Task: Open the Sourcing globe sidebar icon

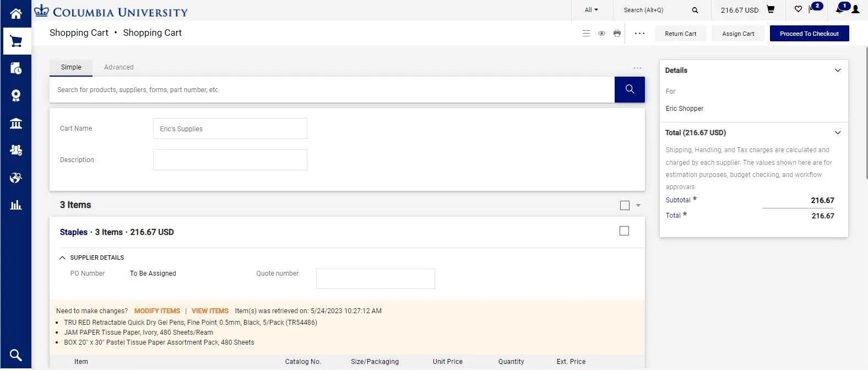Action: [x=16, y=178]
